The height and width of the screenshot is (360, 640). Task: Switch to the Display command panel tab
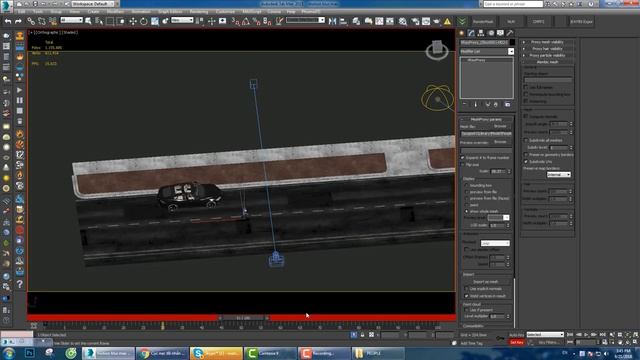pyautogui.click(x=500, y=33)
